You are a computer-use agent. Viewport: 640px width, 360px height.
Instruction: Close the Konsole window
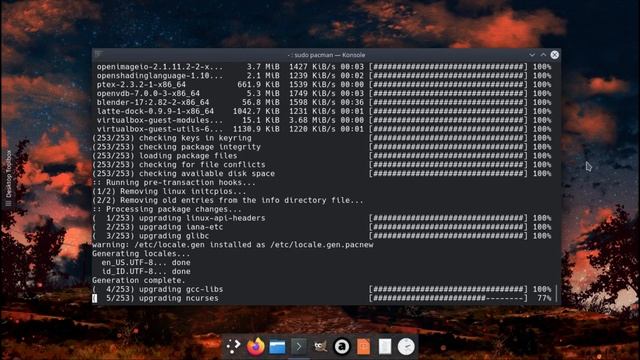click(555, 55)
